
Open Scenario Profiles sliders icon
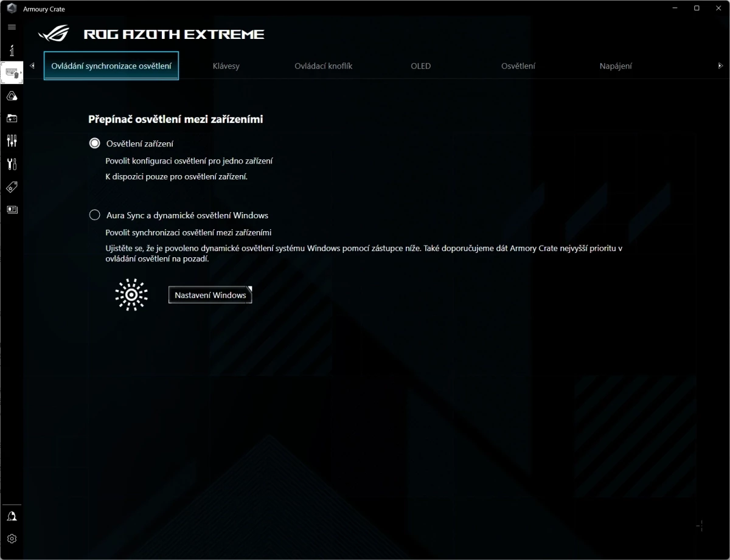12,141
